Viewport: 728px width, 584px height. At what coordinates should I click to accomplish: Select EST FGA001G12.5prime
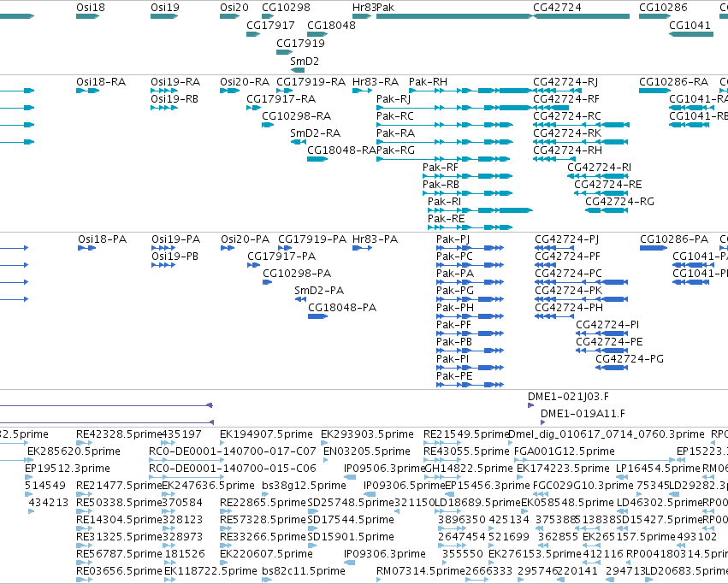click(565, 451)
